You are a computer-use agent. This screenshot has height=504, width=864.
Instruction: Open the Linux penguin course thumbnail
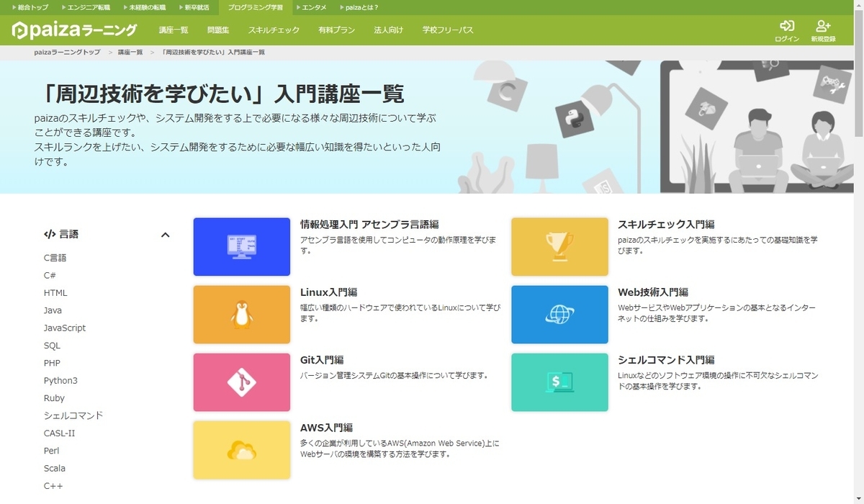(x=242, y=315)
